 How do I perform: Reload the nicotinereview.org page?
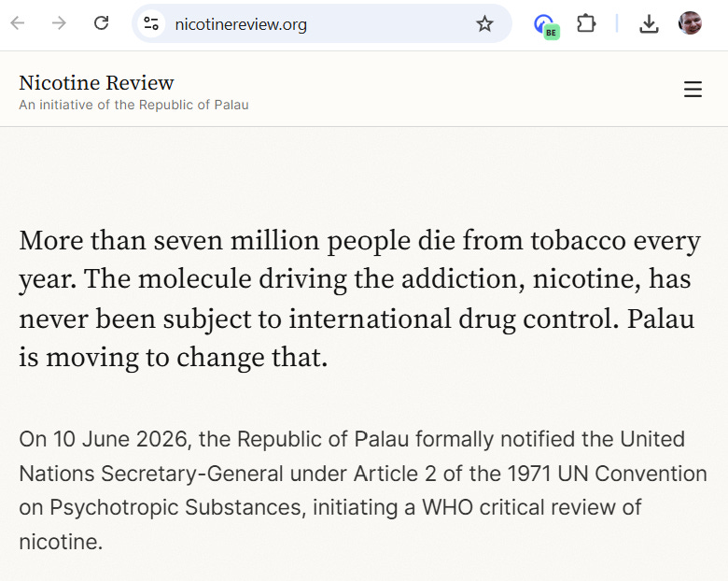point(101,22)
